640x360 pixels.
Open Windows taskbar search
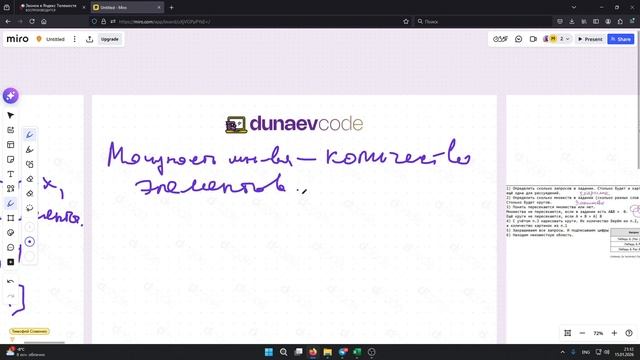click(284, 352)
